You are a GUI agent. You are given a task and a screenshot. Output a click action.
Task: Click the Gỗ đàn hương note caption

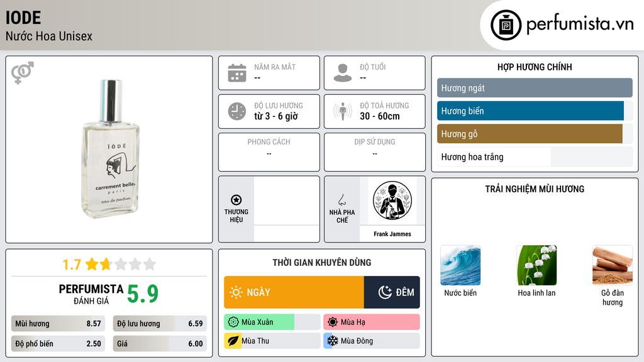613,297
